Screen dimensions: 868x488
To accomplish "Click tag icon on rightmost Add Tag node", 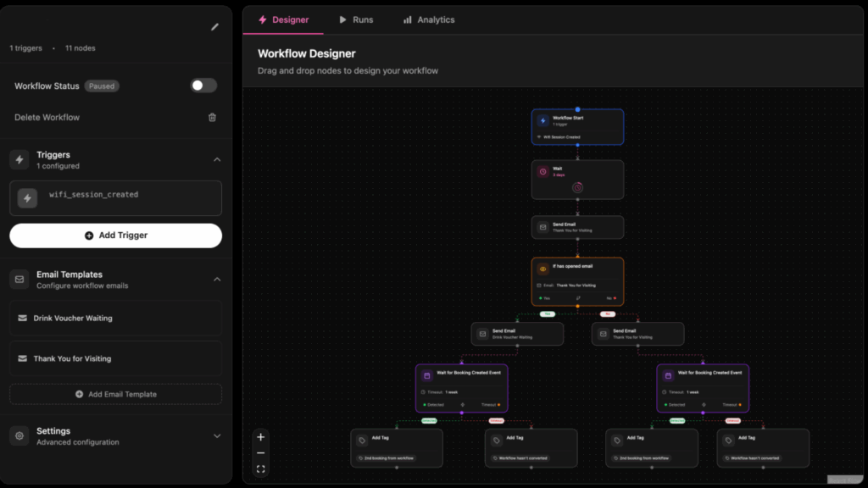I will click(728, 441).
